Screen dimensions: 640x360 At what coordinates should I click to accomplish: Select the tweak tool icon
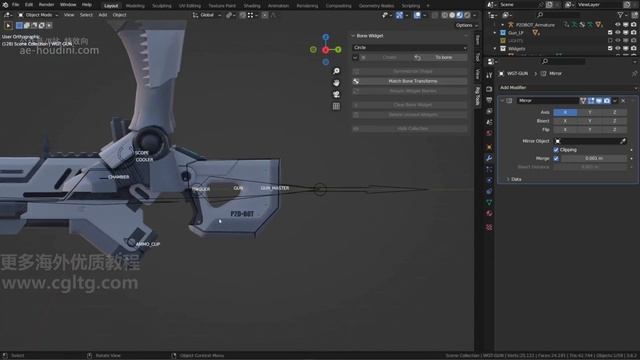pos(8,25)
